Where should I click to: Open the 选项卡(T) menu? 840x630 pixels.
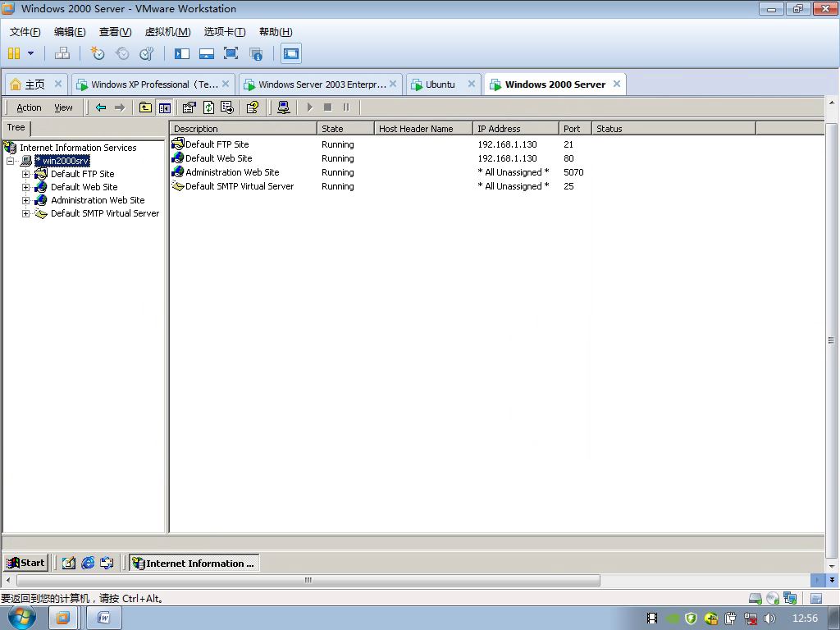(x=225, y=32)
